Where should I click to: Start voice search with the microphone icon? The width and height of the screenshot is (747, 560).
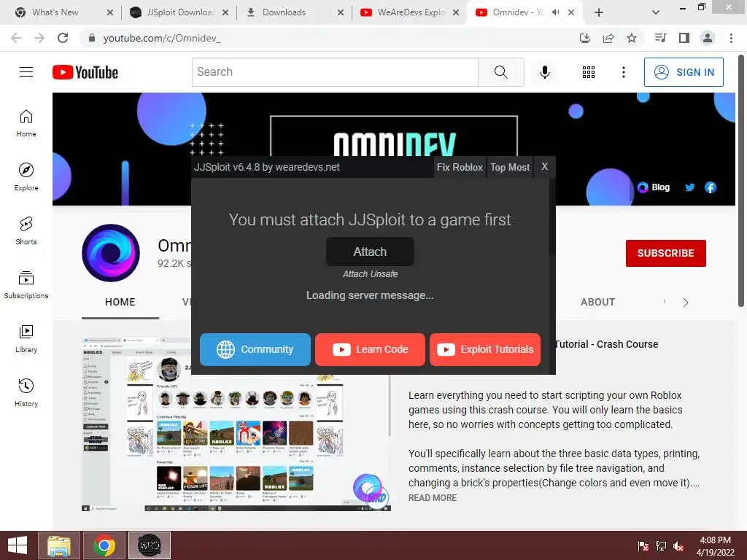544,72
